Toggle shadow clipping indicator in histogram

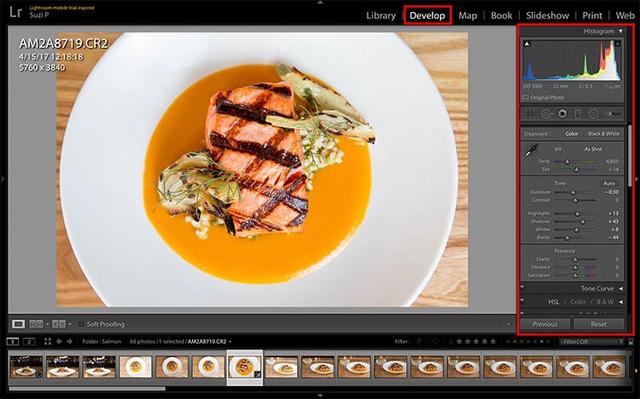tap(527, 44)
